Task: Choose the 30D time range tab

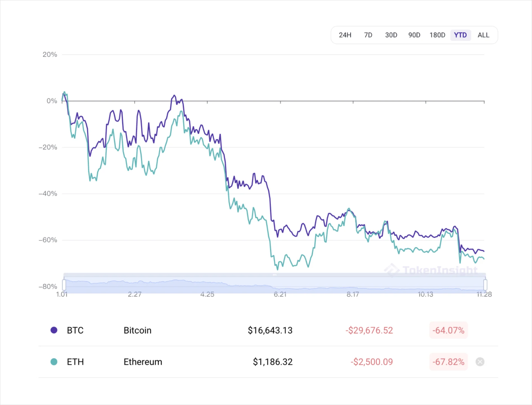Action: pos(391,35)
